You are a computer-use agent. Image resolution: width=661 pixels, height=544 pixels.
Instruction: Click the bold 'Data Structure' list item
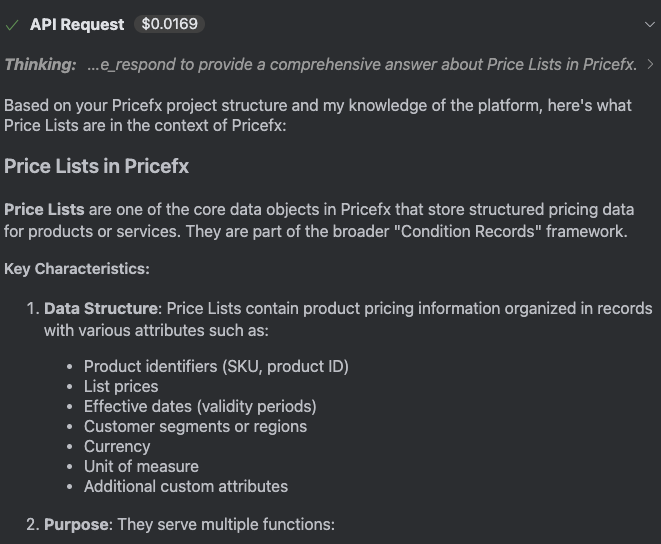coord(101,309)
